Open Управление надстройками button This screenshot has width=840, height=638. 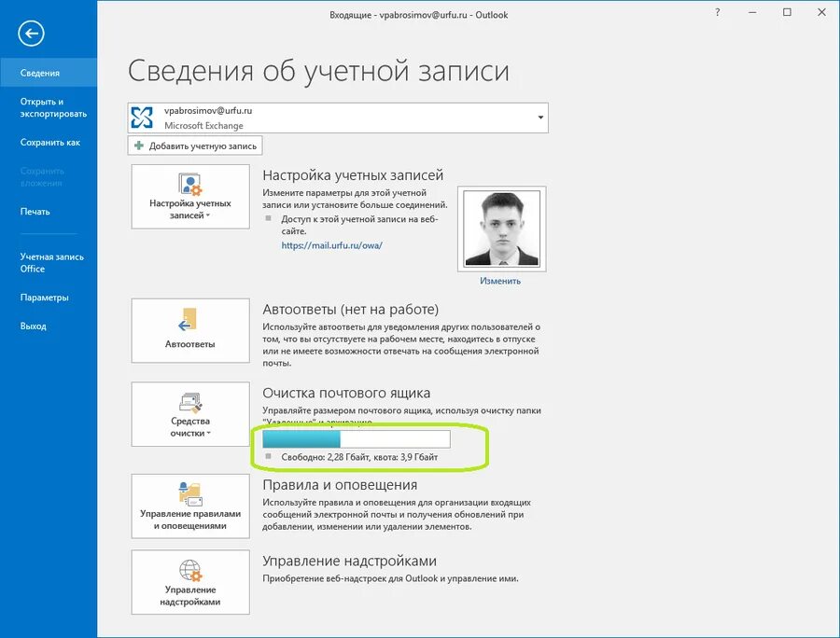point(190,582)
